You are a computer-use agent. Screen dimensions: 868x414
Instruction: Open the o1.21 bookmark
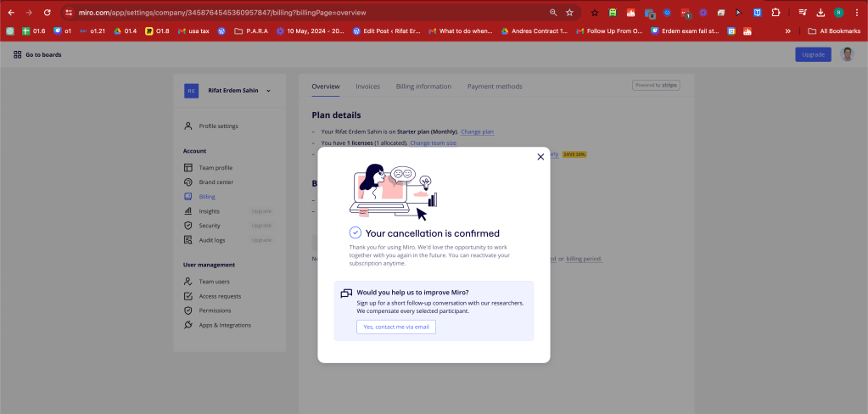click(x=92, y=31)
